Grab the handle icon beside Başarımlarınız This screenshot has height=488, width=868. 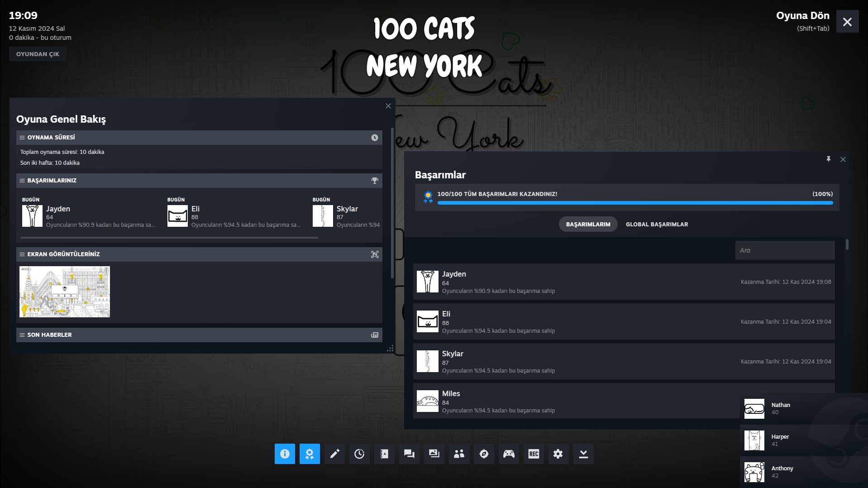pos(22,181)
